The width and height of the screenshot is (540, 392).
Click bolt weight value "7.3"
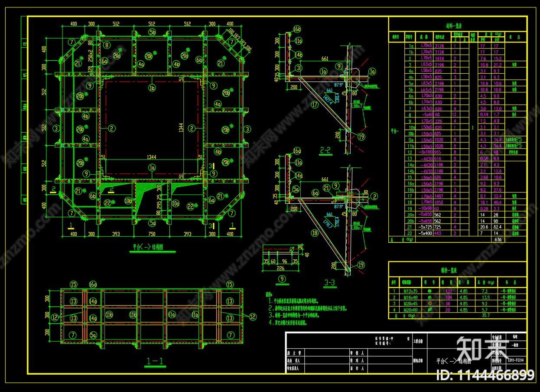tap(485, 291)
